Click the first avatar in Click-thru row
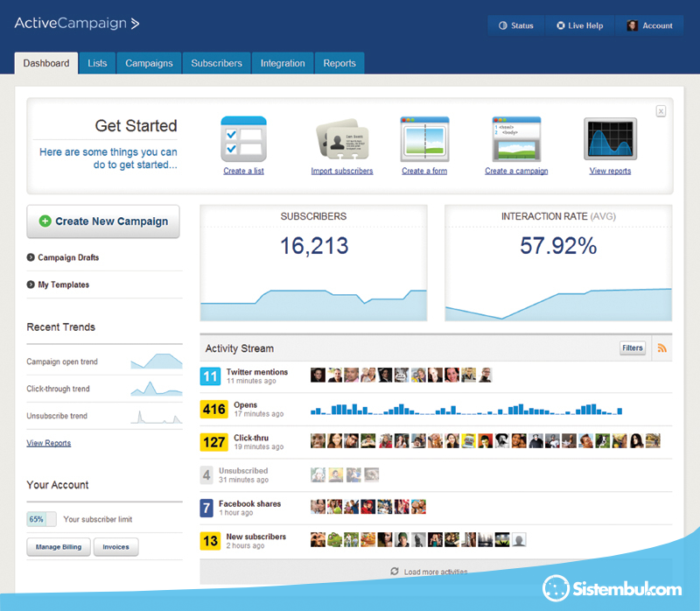Image resolution: width=700 pixels, height=611 pixels. [x=318, y=441]
